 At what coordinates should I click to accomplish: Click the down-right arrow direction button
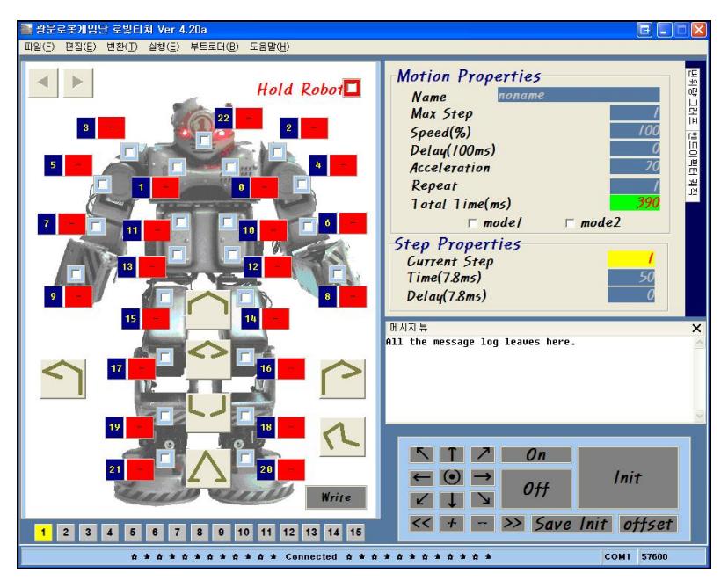(483, 500)
